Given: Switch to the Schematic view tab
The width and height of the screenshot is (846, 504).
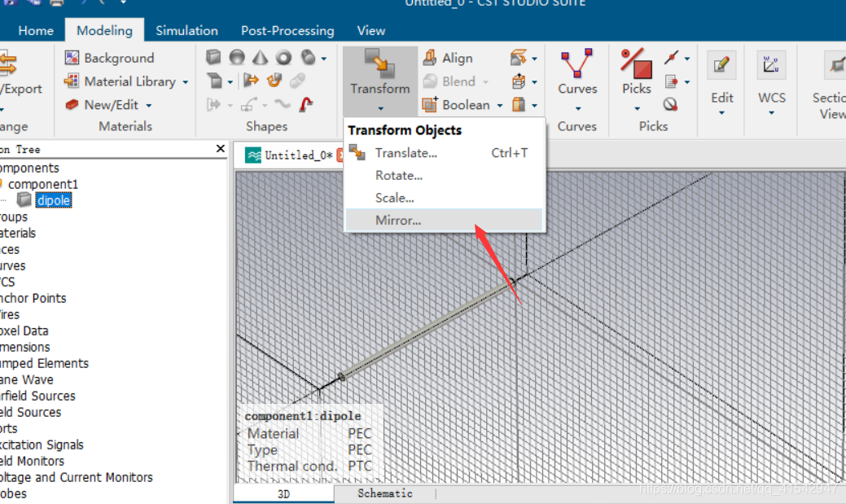Looking at the screenshot, I should pyautogui.click(x=384, y=493).
